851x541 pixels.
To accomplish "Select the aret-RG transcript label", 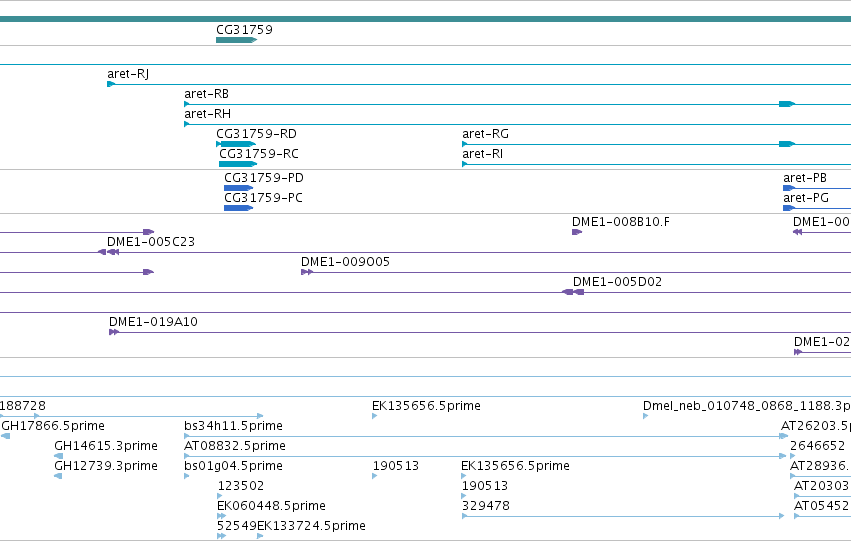I will [485, 134].
